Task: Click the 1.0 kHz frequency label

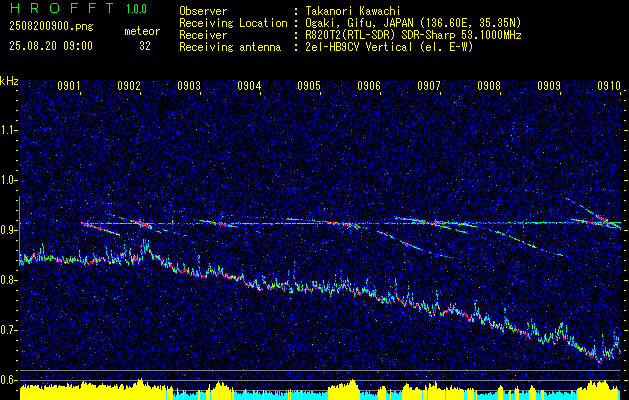Action: (9, 180)
